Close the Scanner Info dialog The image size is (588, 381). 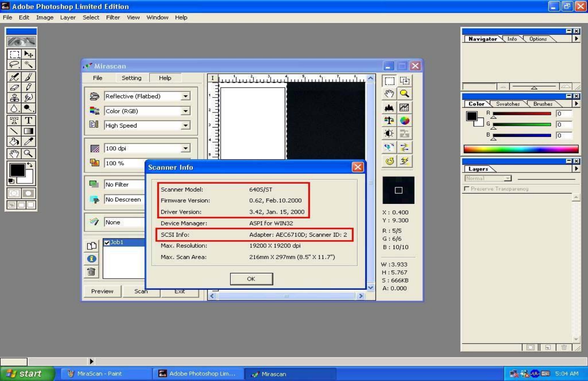click(x=358, y=167)
